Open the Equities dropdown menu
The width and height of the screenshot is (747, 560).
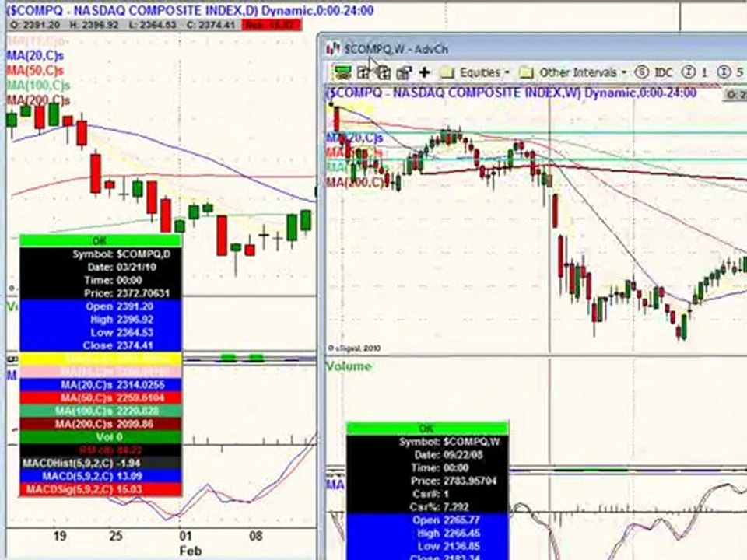(485, 72)
